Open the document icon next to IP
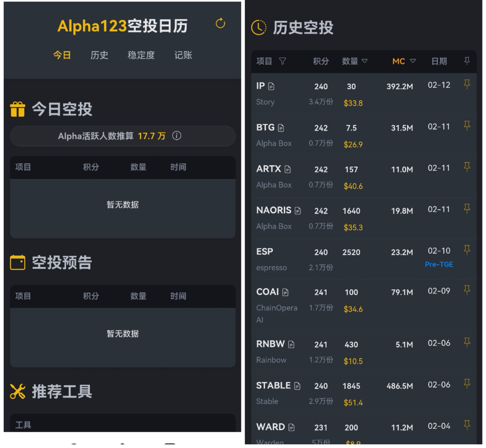 click(x=271, y=86)
